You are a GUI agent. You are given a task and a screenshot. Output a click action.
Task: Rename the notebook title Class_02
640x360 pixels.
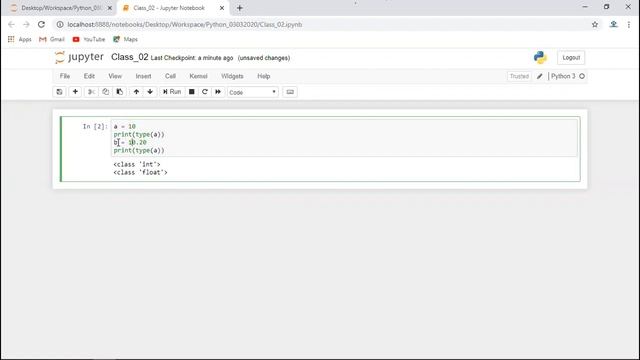coord(129,57)
